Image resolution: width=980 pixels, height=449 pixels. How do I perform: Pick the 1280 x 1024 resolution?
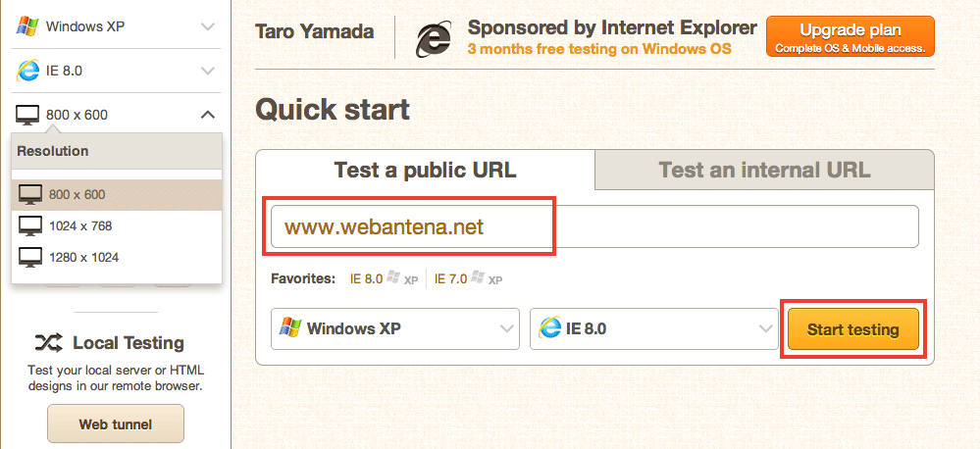(117, 257)
